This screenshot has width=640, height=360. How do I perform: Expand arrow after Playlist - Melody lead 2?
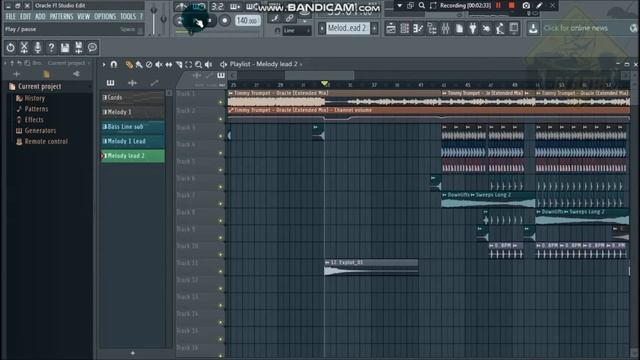pyautogui.click(x=301, y=64)
